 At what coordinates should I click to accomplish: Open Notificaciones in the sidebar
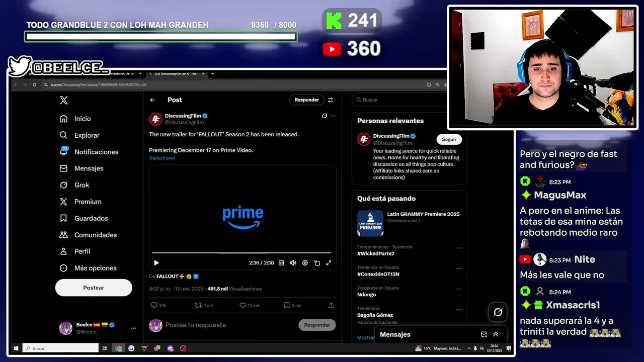point(89,152)
